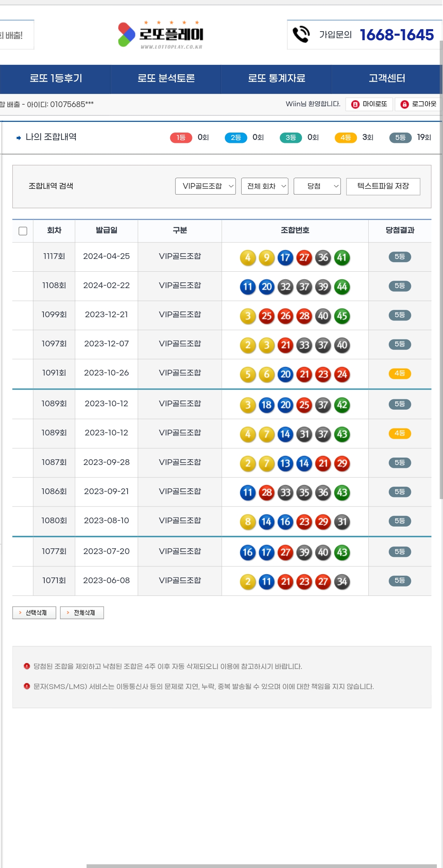Click the phone icon beside 가입문의
443x868 pixels.
click(x=301, y=34)
